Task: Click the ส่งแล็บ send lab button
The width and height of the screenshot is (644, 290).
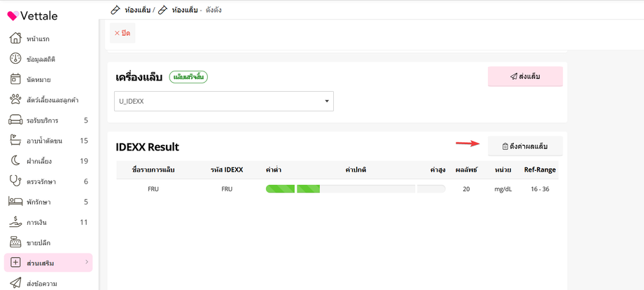Action: (525, 76)
